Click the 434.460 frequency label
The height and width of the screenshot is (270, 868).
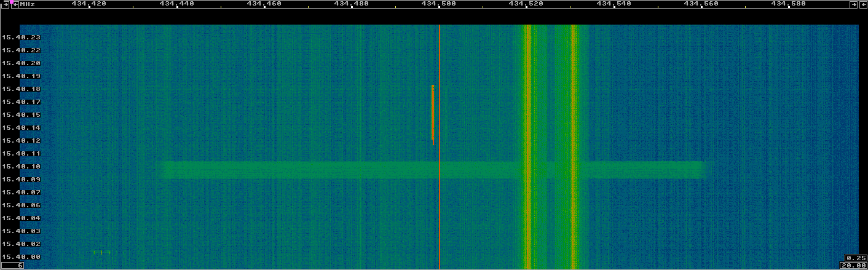[264, 4]
